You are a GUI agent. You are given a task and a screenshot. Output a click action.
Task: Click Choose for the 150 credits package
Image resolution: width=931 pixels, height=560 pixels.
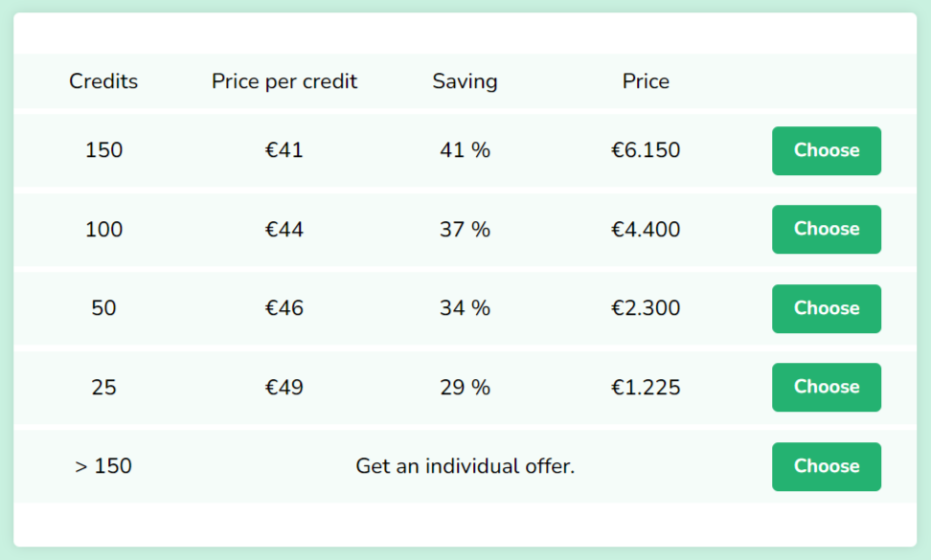click(x=826, y=150)
